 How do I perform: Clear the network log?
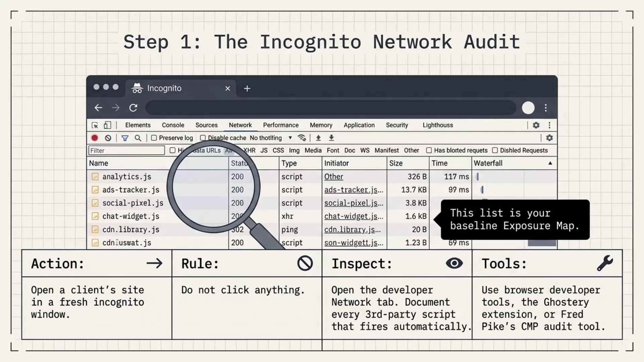(x=108, y=138)
